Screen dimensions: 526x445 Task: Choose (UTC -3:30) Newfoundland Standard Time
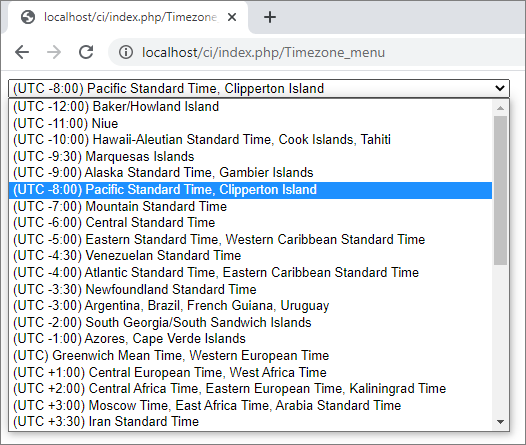250,289
